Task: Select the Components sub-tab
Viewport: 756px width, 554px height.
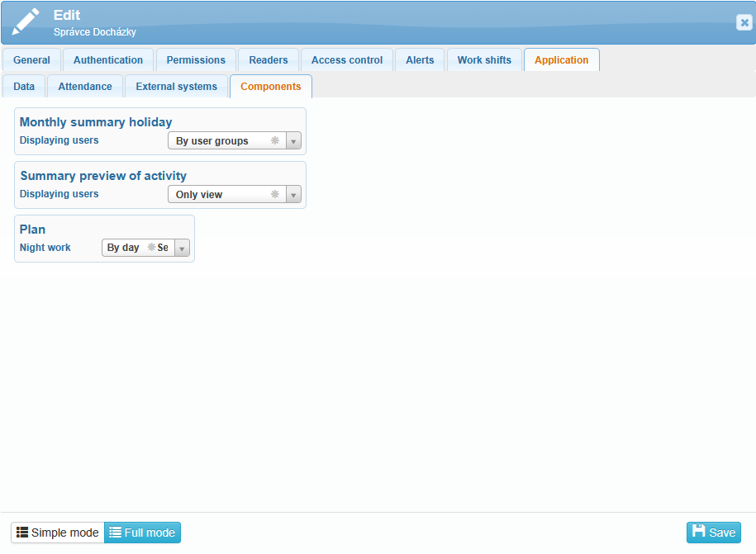Action: (270, 87)
